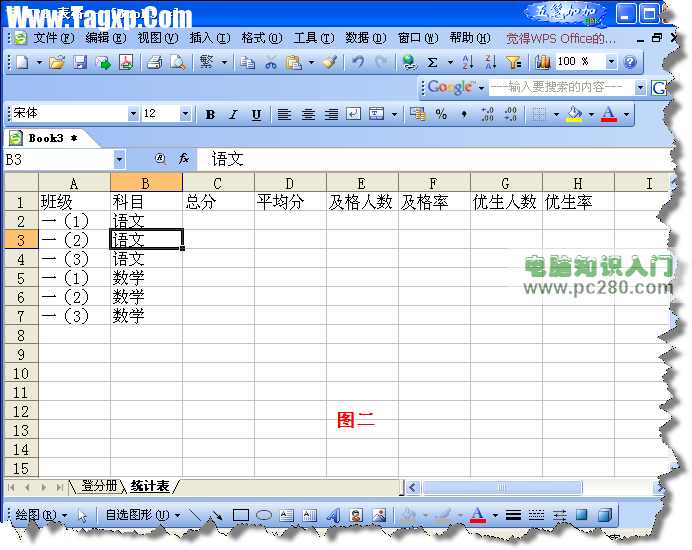Click the Cut scissors icon
Viewport: 692px width, 550px height.
click(x=271, y=62)
